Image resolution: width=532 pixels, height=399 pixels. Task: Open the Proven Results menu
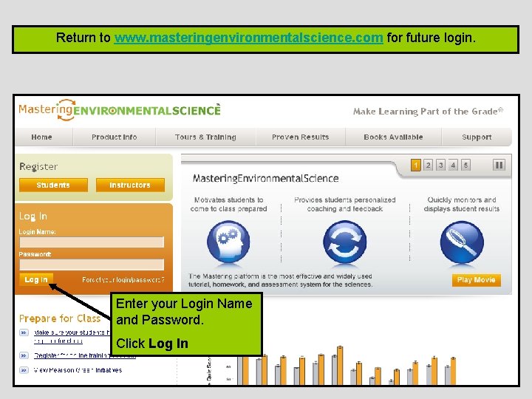click(x=300, y=137)
